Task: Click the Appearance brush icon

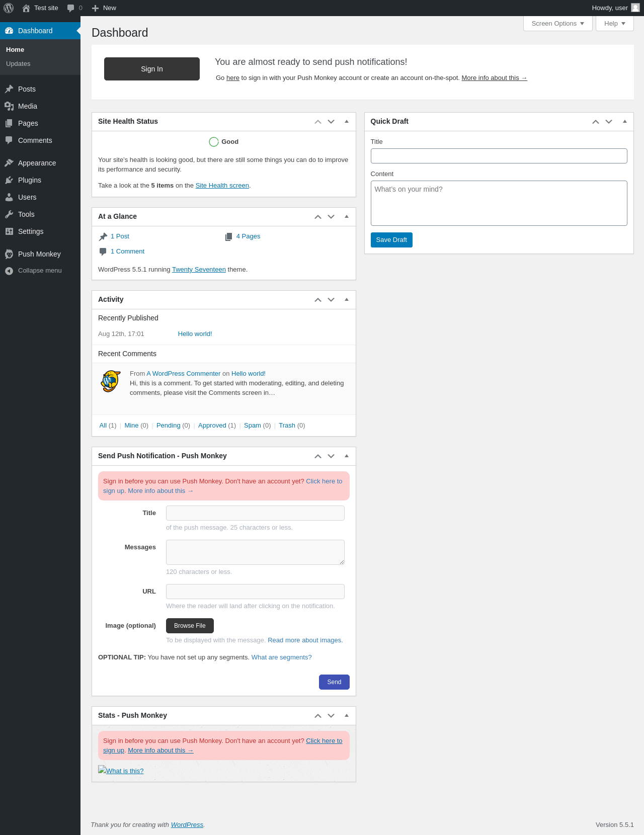Action: [9, 163]
